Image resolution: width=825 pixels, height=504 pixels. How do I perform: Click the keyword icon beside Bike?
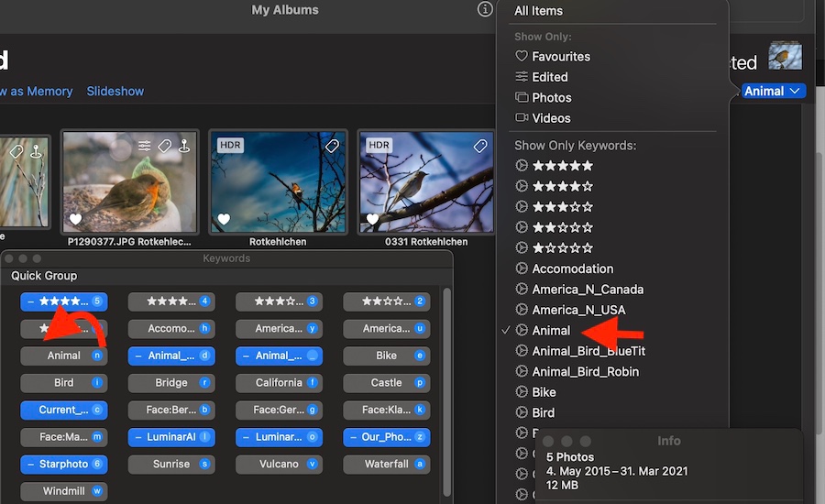point(522,392)
